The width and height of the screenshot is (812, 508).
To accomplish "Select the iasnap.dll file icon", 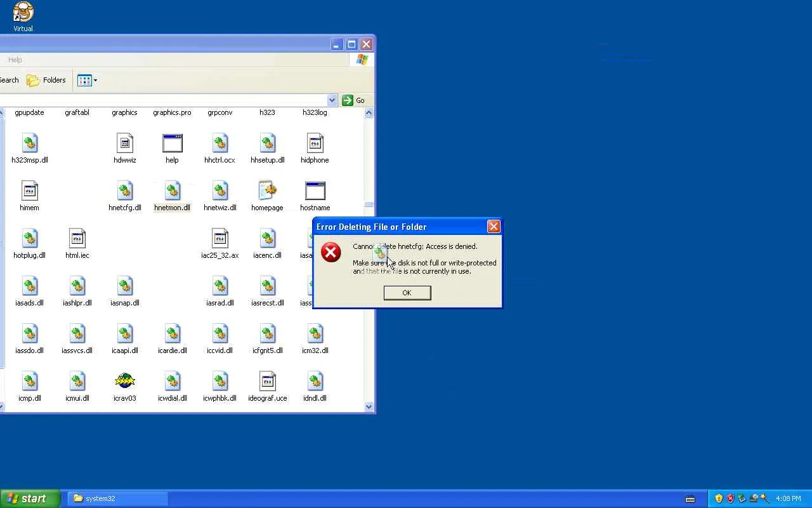I will tap(125, 286).
